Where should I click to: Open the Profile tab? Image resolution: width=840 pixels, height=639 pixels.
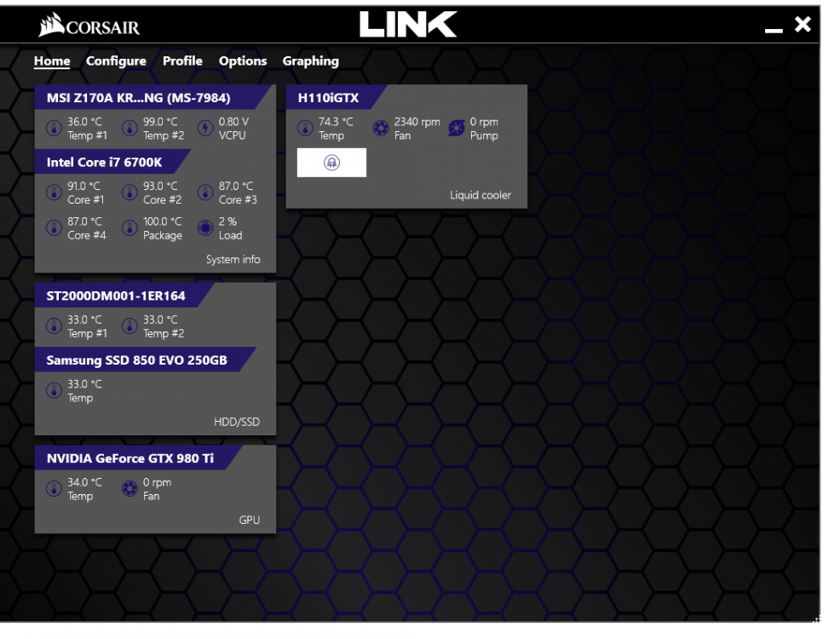[x=182, y=61]
